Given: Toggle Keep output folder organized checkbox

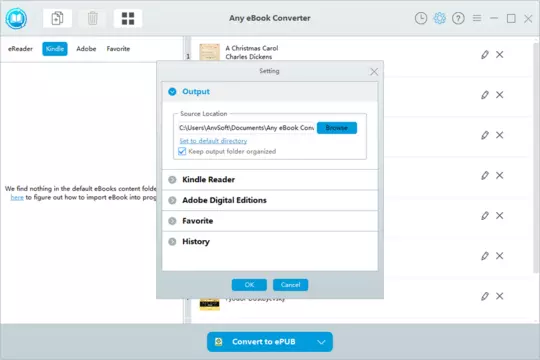Looking at the screenshot, I should [x=182, y=151].
